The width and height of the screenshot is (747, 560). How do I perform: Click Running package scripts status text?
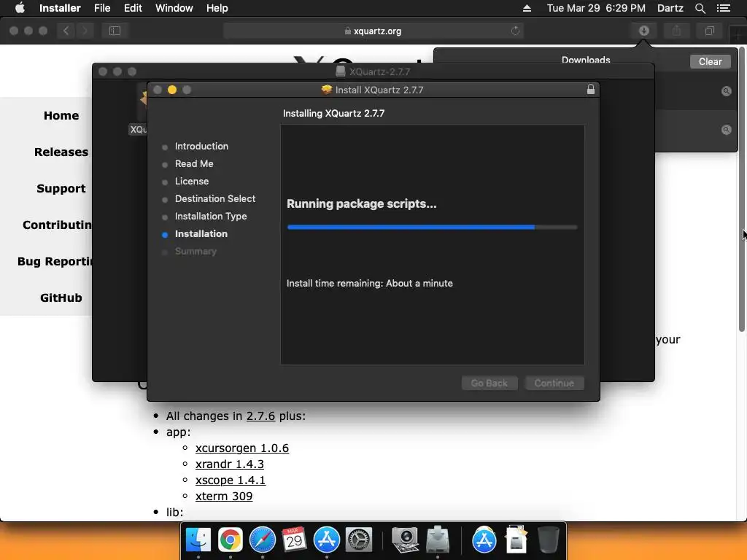pyautogui.click(x=362, y=204)
